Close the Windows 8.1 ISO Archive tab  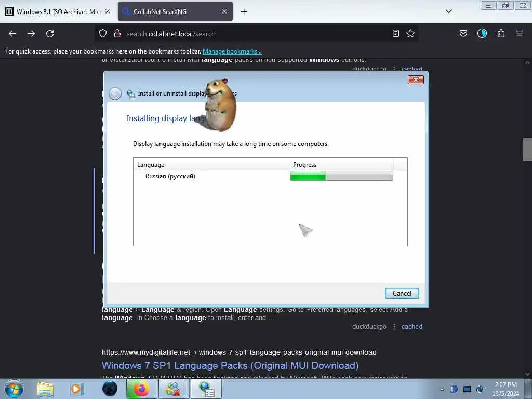click(x=108, y=11)
